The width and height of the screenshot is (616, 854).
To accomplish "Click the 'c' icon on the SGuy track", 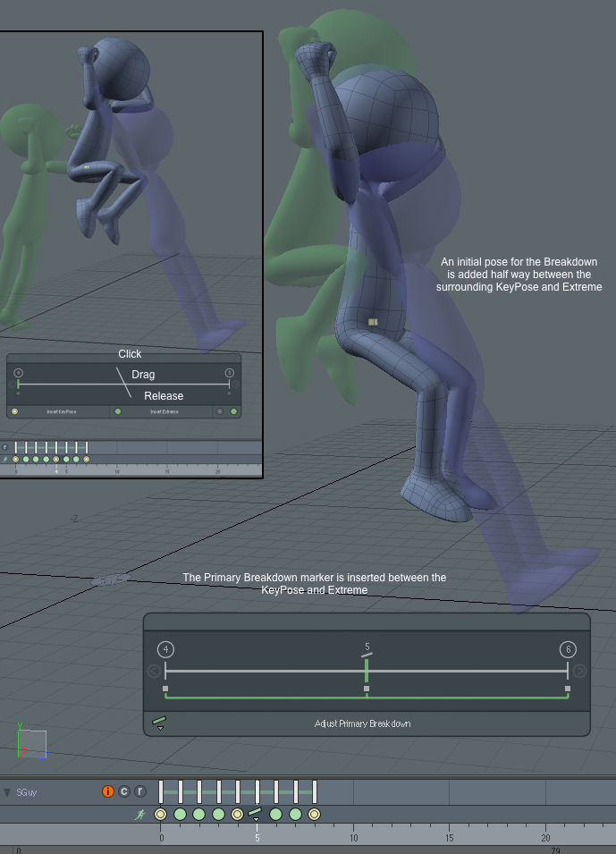I will pyautogui.click(x=124, y=791).
